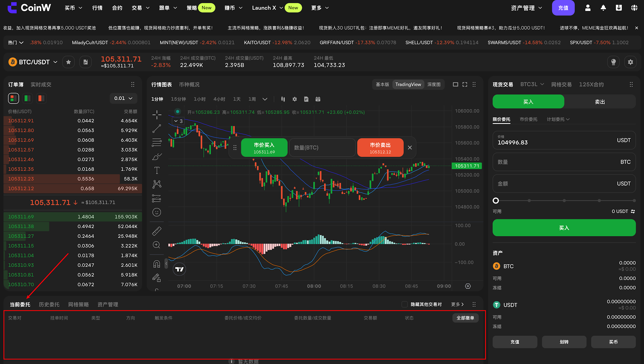This screenshot has height=364, width=644.
Task: Click the CoinW logo
Action: click(29, 8)
